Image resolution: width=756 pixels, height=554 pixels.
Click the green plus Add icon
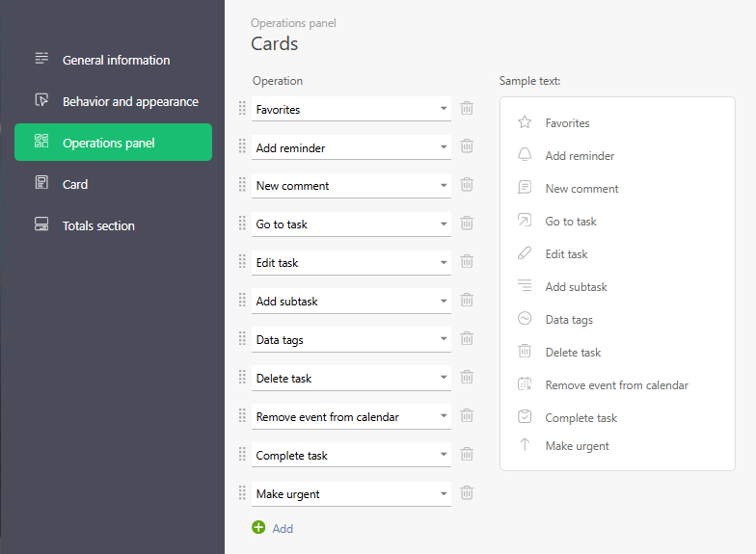[258, 528]
